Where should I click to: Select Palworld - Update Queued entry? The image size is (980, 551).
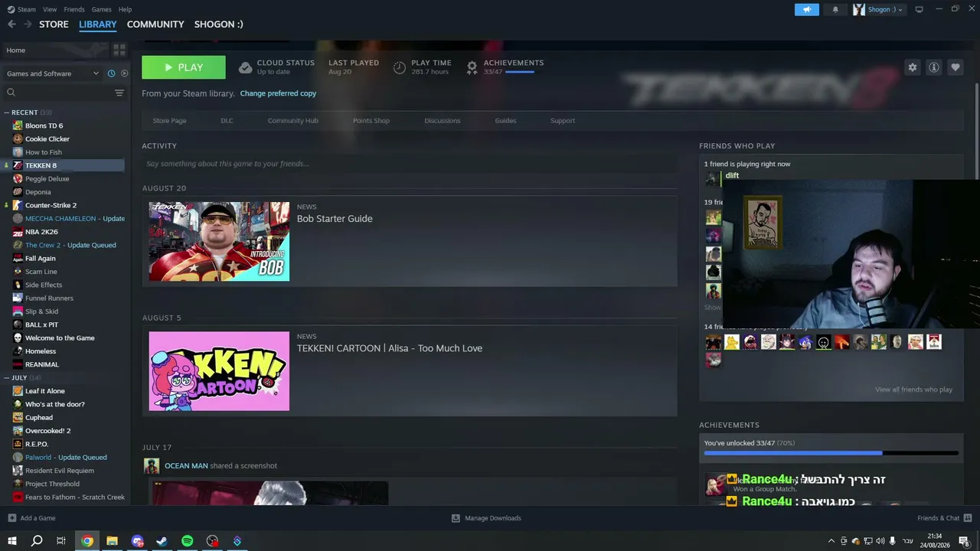point(66,458)
